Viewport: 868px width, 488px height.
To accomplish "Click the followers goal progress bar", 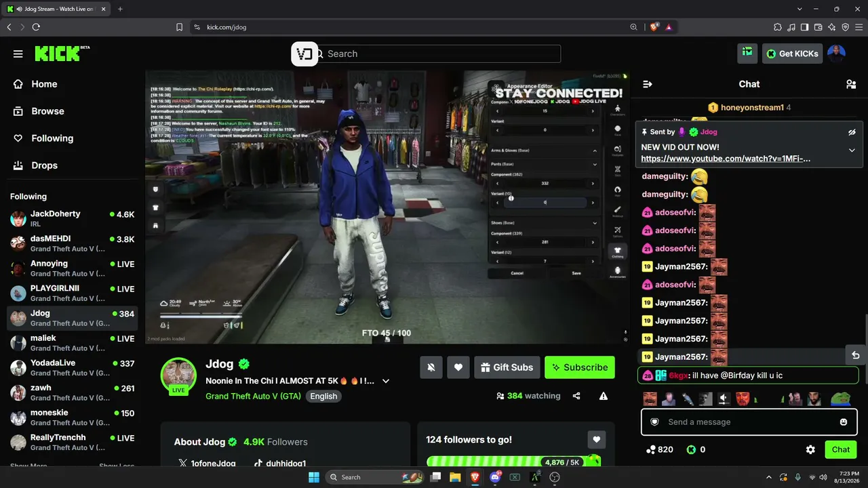I will (x=513, y=462).
